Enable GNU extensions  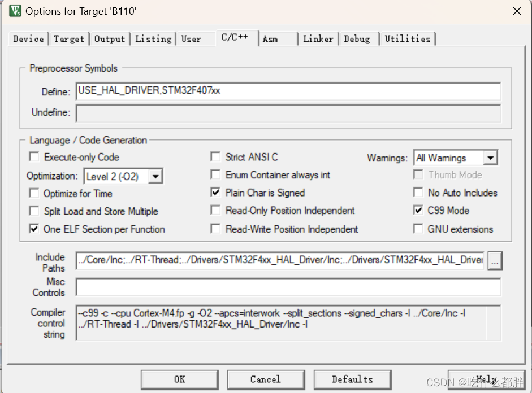pos(418,229)
